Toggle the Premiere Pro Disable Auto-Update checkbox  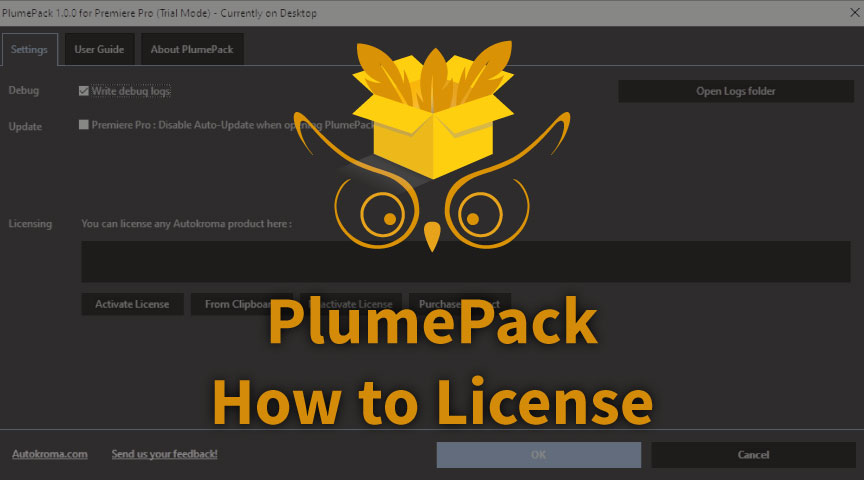click(84, 125)
